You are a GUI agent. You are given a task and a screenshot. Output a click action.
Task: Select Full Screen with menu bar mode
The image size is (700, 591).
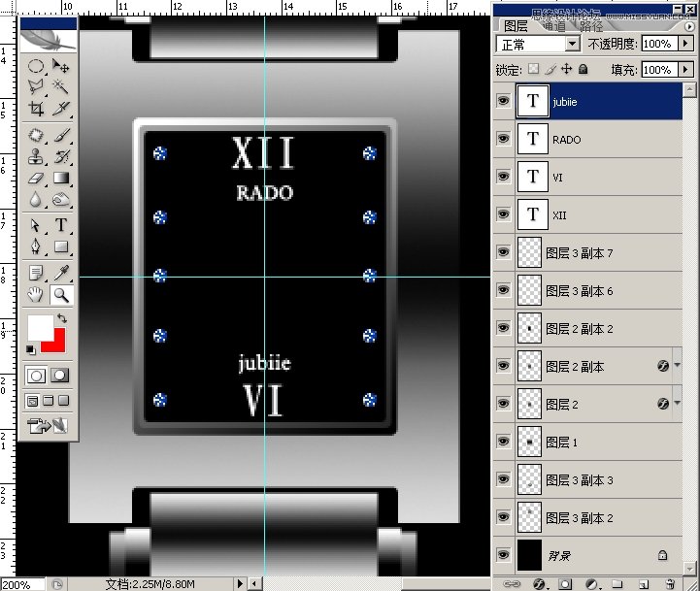tap(49, 401)
